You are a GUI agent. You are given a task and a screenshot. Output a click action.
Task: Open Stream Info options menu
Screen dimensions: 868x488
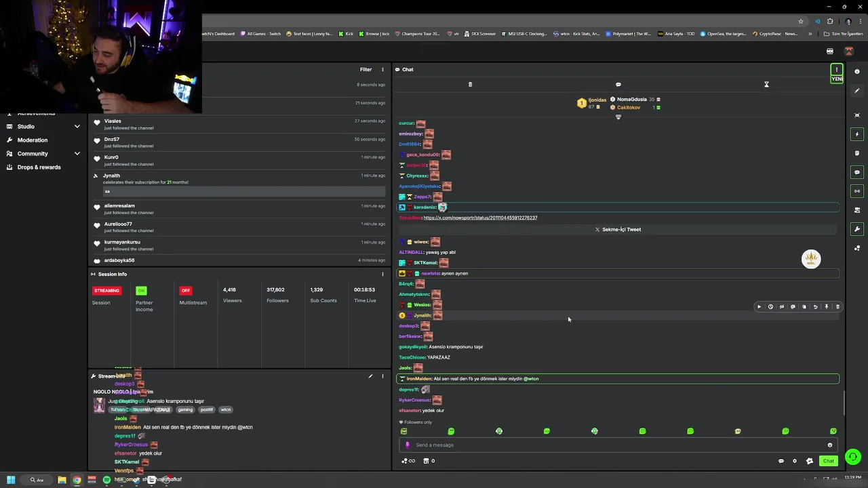tap(382, 376)
